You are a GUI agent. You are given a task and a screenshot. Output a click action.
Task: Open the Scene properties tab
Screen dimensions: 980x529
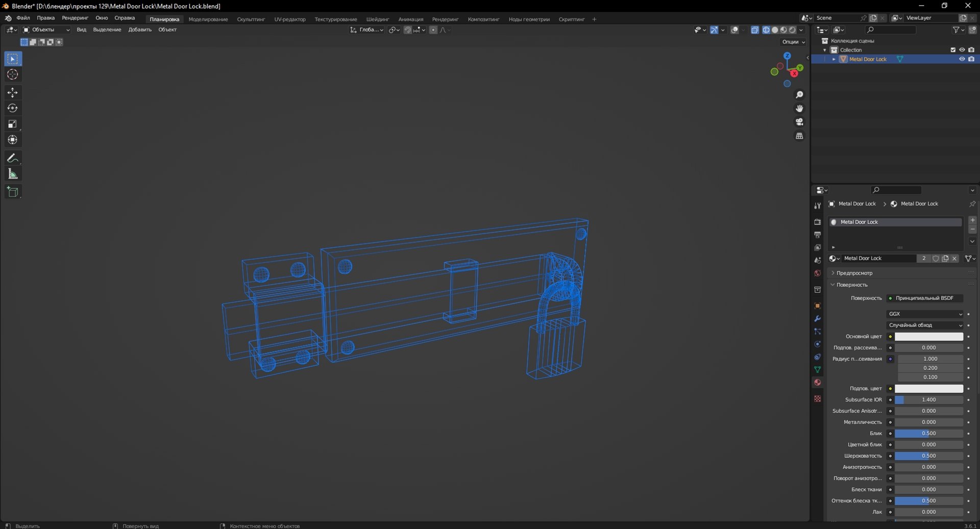click(817, 260)
